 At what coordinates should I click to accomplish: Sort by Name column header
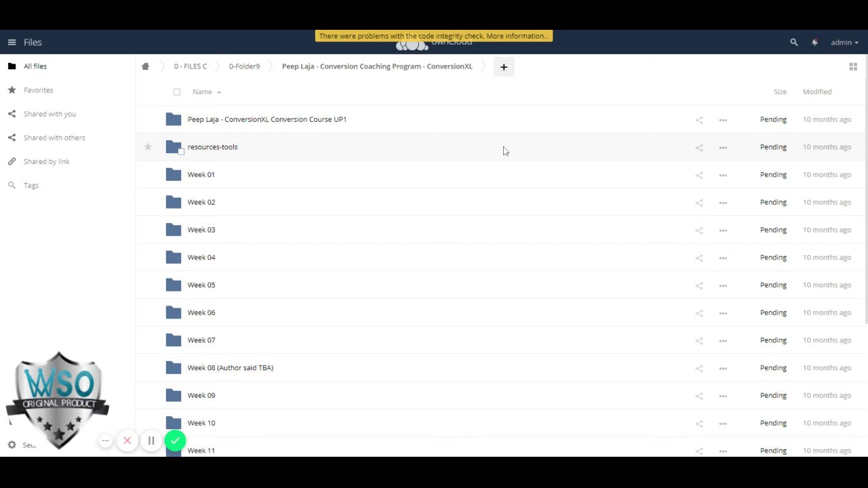(x=202, y=91)
